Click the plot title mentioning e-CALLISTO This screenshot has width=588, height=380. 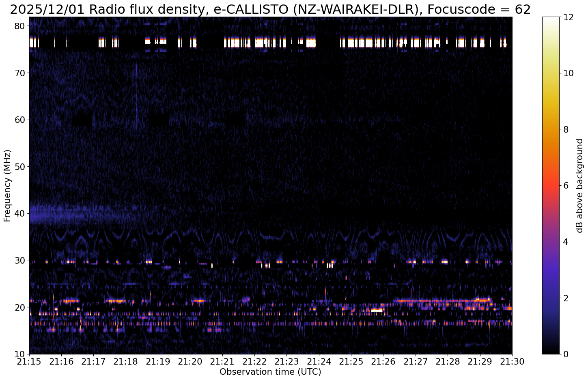(x=270, y=9)
